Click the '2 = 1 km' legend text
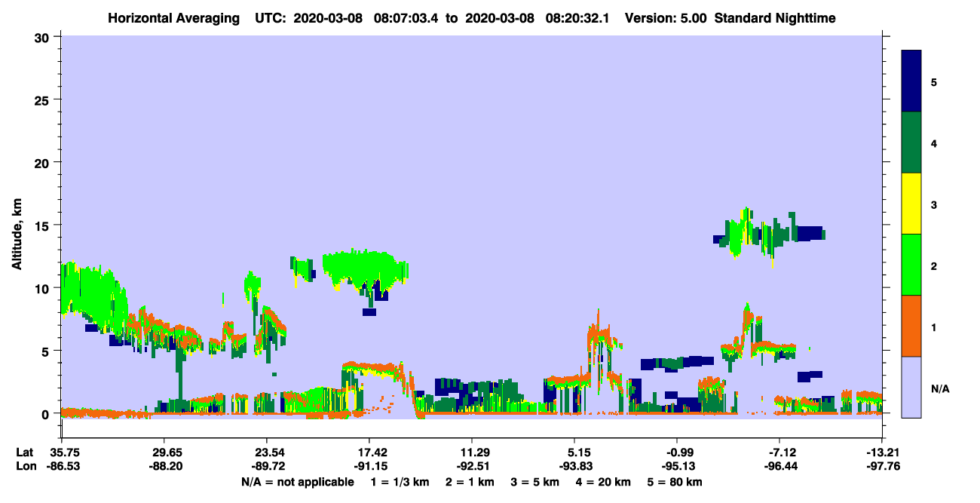 tap(470, 482)
